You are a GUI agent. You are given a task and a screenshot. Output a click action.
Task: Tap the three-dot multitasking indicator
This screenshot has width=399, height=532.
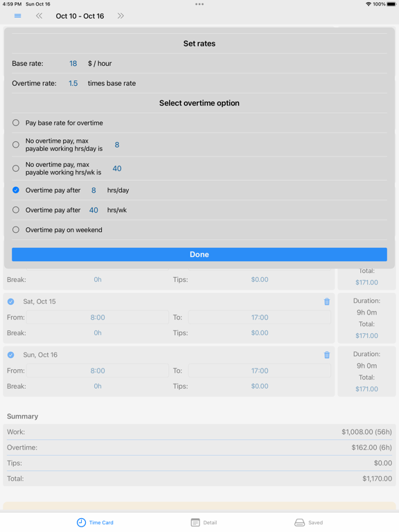pos(199,4)
